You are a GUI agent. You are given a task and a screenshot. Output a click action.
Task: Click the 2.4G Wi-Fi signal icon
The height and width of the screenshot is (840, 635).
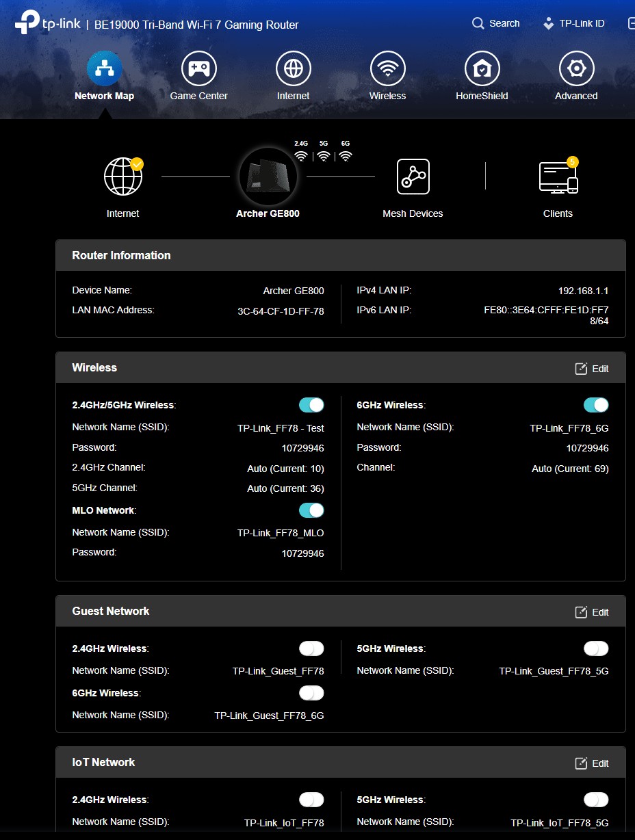(301, 155)
